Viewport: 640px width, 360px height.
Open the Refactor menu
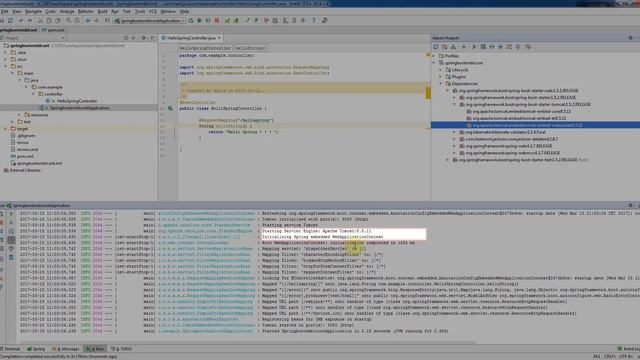(85, 11)
